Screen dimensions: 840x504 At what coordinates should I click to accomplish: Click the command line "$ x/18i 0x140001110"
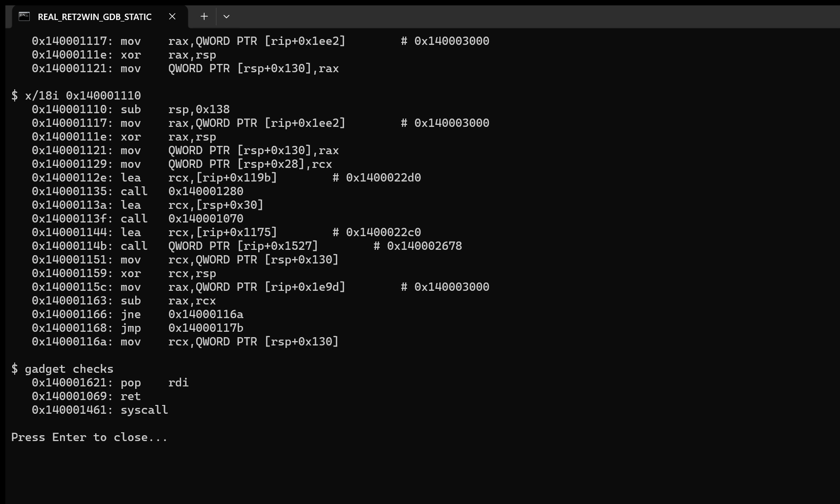76,96
